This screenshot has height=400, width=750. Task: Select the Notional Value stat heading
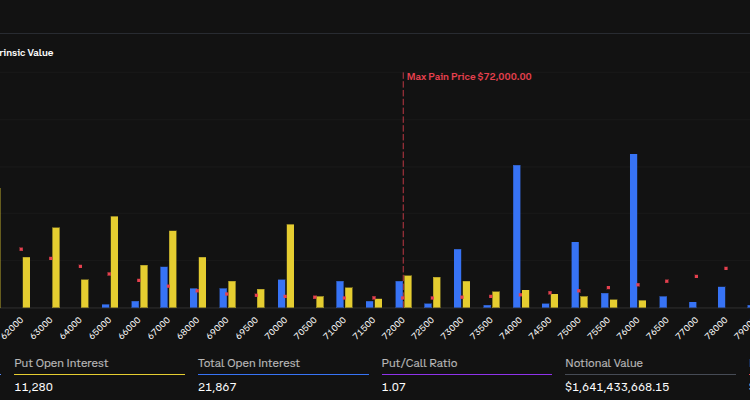click(x=604, y=363)
